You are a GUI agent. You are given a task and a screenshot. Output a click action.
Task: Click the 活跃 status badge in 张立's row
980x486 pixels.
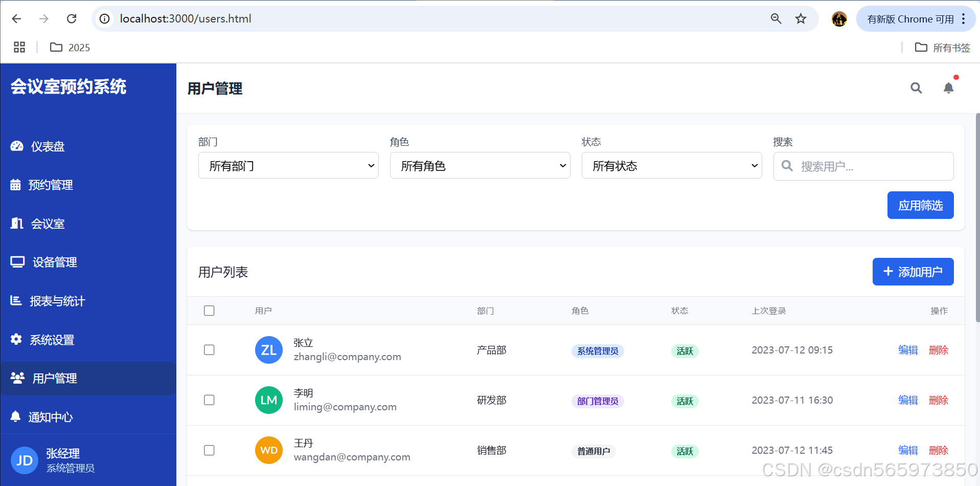coord(685,351)
